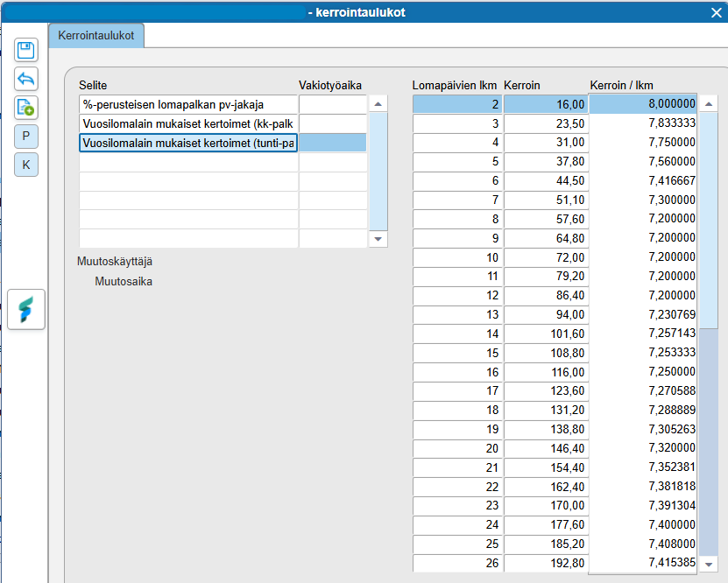728x583 pixels.
Task: Click the P toolbar button
Action: point(26,137)
